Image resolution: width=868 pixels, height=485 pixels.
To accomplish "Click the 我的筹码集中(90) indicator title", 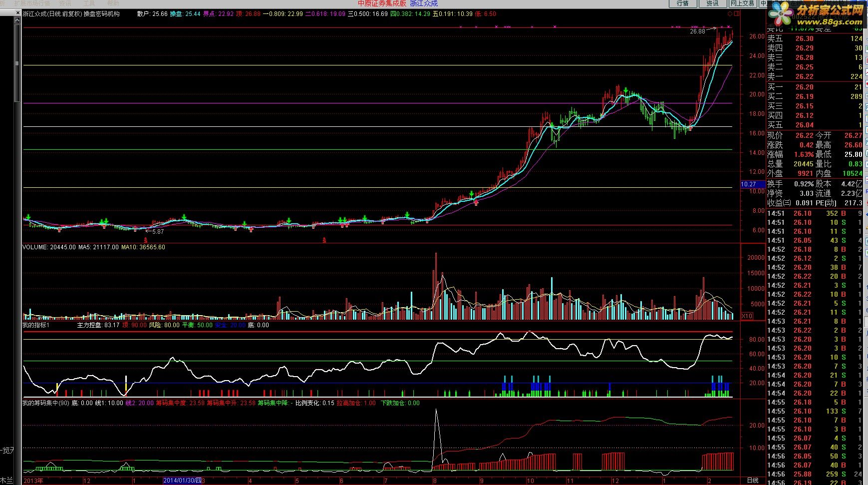I will [45, 403].
